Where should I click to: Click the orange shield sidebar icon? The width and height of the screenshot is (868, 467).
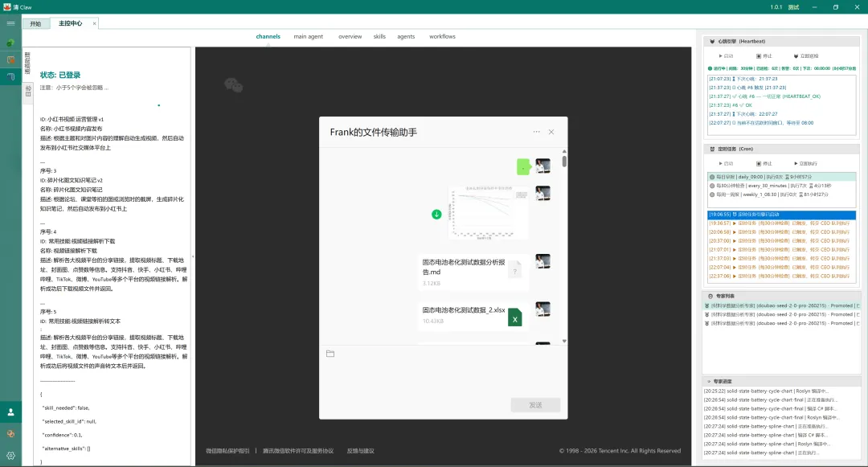[10, 59]
